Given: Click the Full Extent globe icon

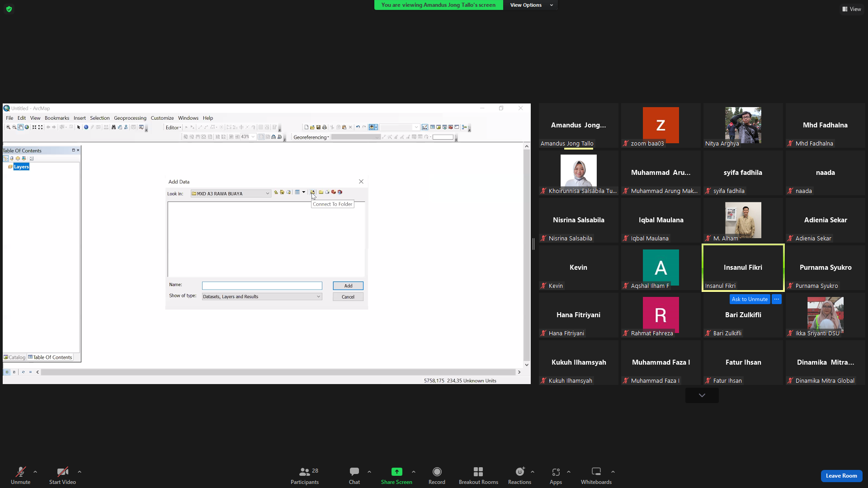Looking at the screenshot, I should 27,127.
